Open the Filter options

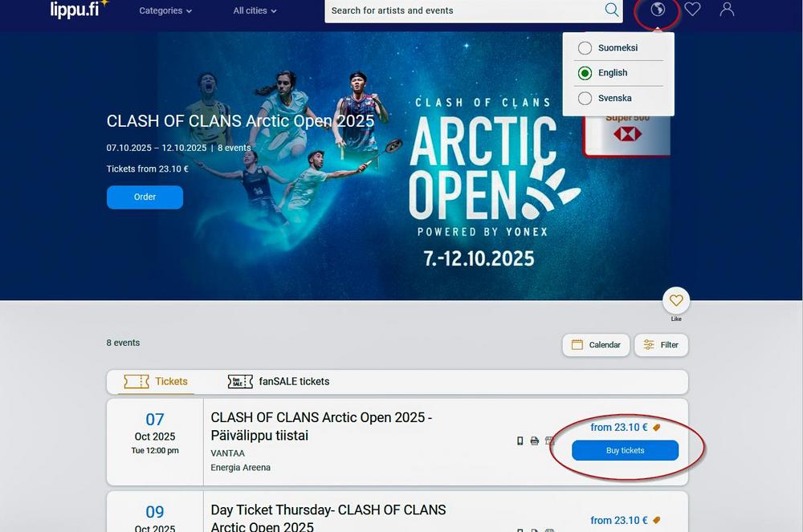[x=661, y=345]
